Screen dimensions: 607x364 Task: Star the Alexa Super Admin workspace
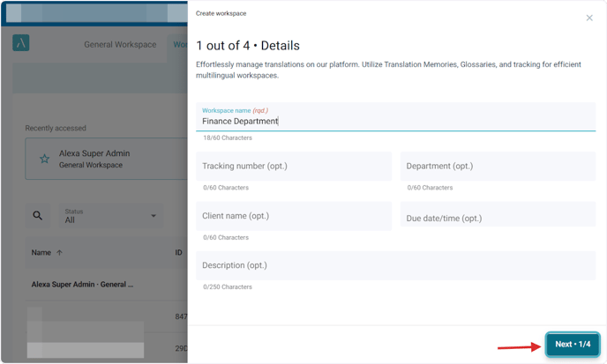44,160
